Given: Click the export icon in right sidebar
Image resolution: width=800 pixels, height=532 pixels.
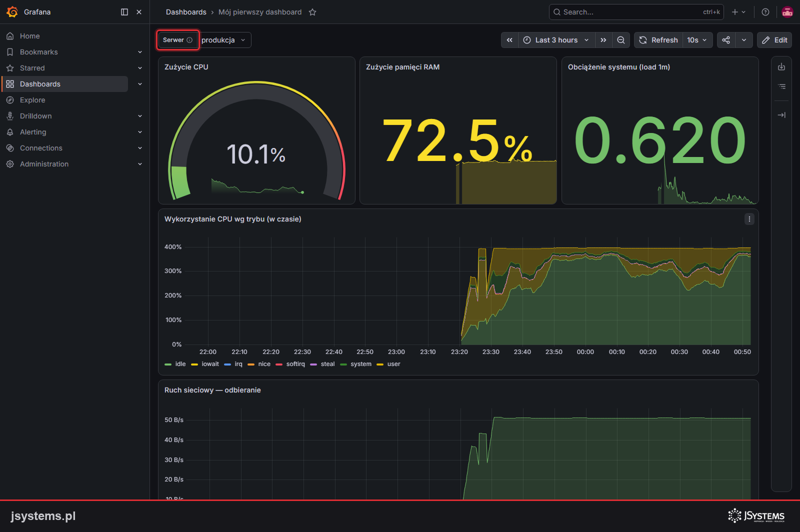Looking at the screenshot, I should pyautogui.click(x=781, y=67).
